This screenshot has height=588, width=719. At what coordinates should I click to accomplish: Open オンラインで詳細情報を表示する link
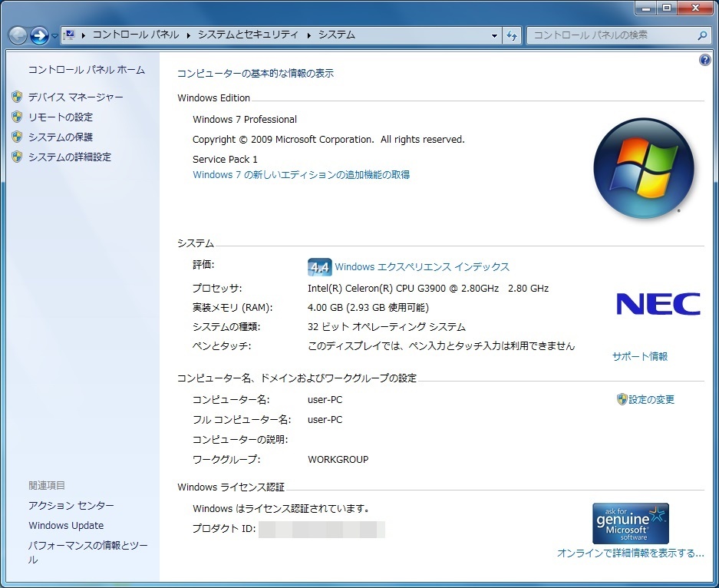[x=631, y=553]
